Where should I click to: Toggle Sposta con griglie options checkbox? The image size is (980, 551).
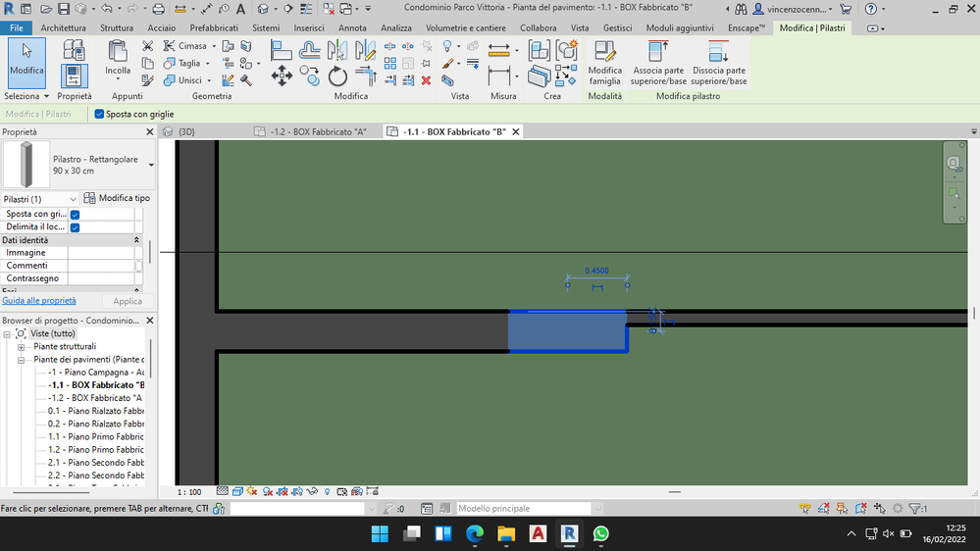point(99,114)
